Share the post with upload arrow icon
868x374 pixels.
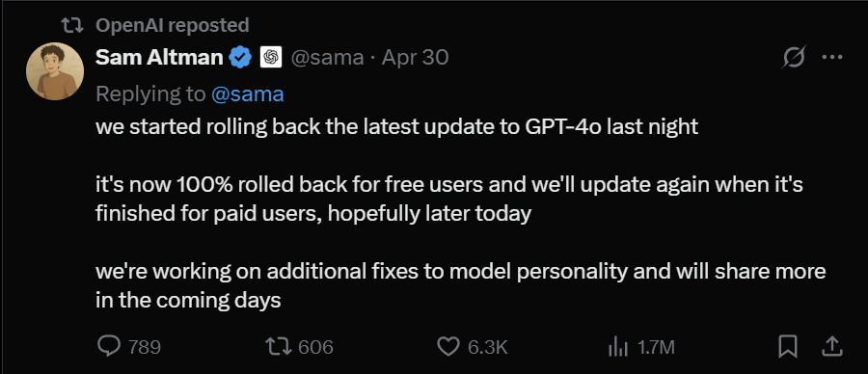[x=831, y=347]
